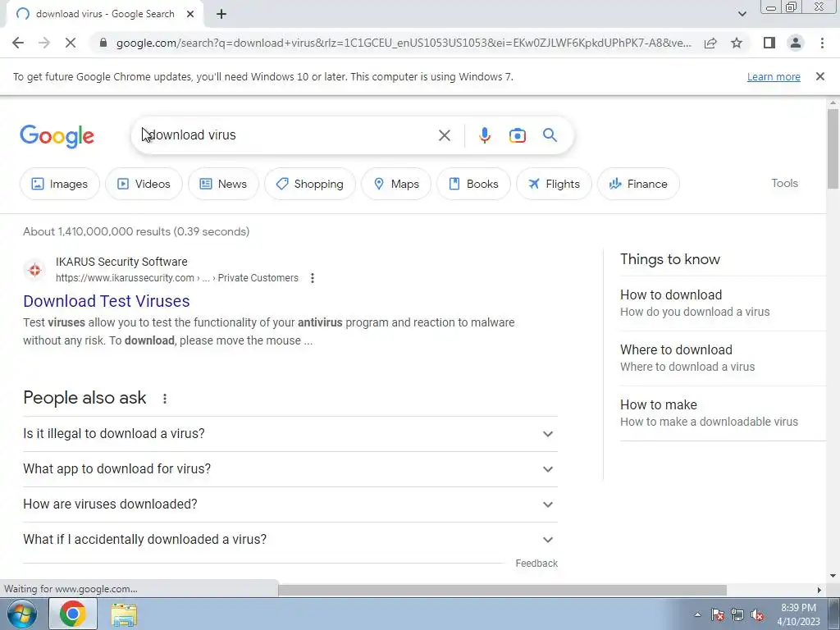
Task: Click the Chrome taskbar icon
Action: [x=73, y=614]
